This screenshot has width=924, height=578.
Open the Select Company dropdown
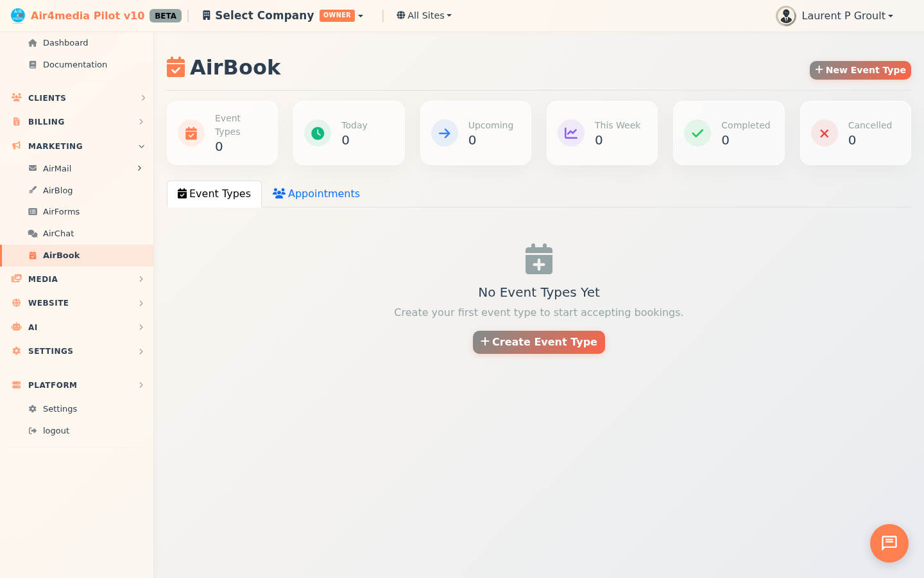[x=282, y=15]
